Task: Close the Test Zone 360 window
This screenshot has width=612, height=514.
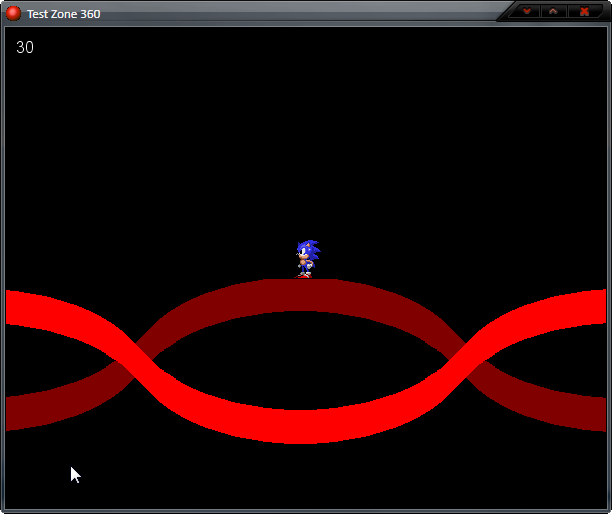Action: [584, 12]
